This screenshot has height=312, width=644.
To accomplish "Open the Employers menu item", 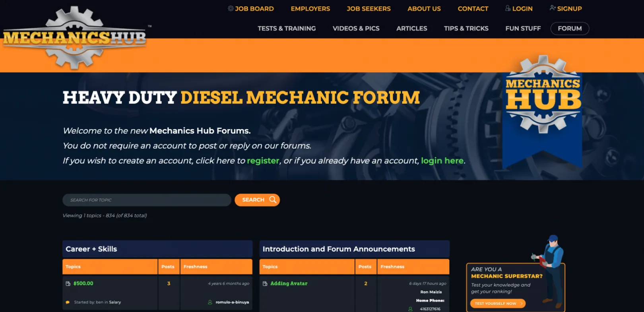I will [x=310, y=9].
